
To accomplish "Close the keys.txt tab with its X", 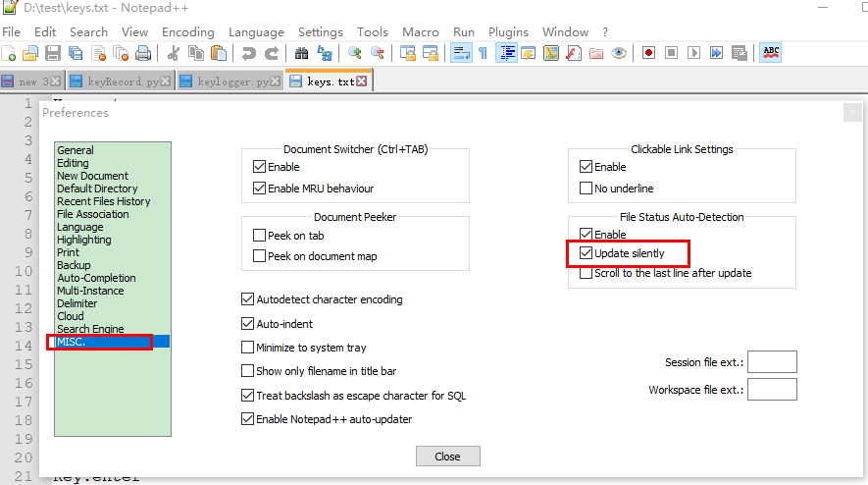I will (362, 81).
